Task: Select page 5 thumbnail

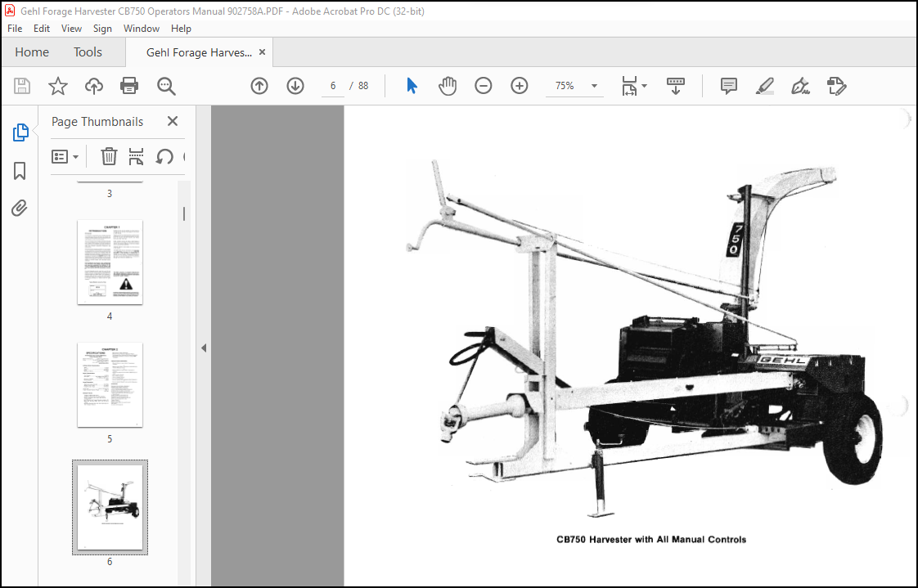Action: 110,385
